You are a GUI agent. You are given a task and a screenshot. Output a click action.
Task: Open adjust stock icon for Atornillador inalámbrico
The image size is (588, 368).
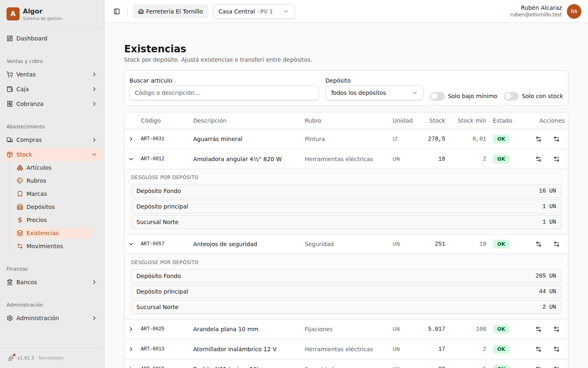[x=539, y=349]
